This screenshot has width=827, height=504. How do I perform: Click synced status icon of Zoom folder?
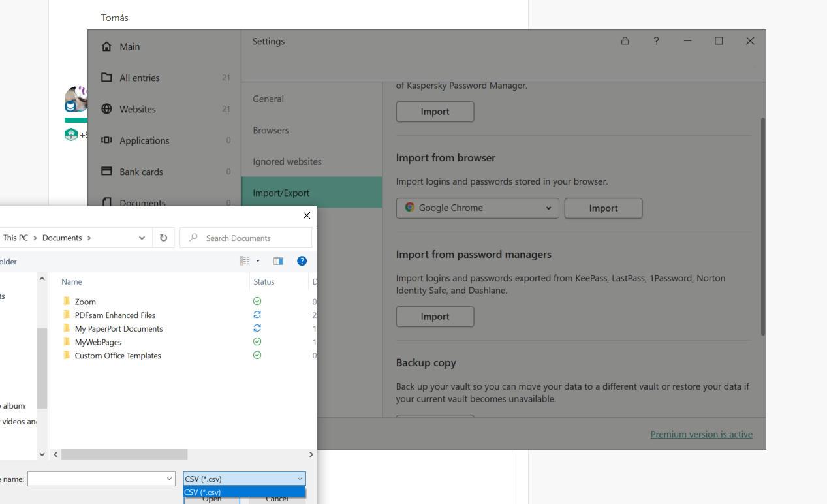[x=257, y=301]
